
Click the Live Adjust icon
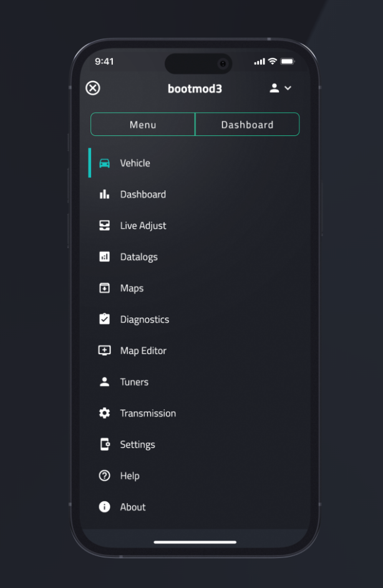click(104, 225)
